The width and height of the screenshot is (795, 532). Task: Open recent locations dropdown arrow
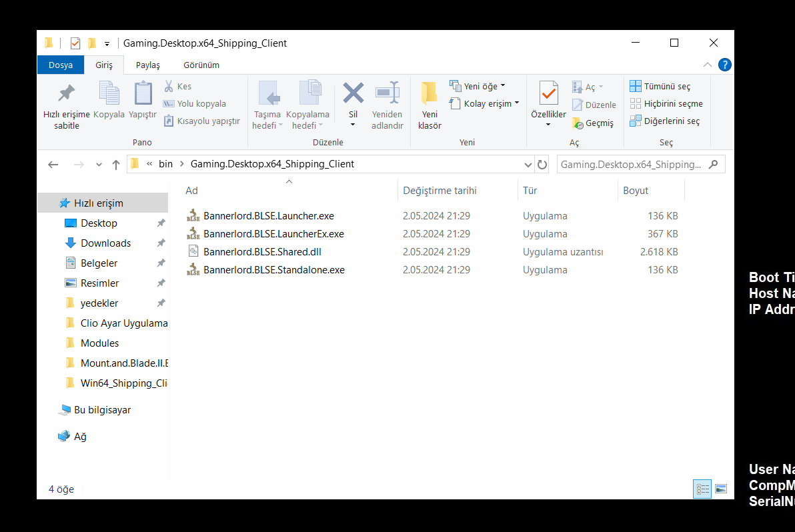pos(98,165)
